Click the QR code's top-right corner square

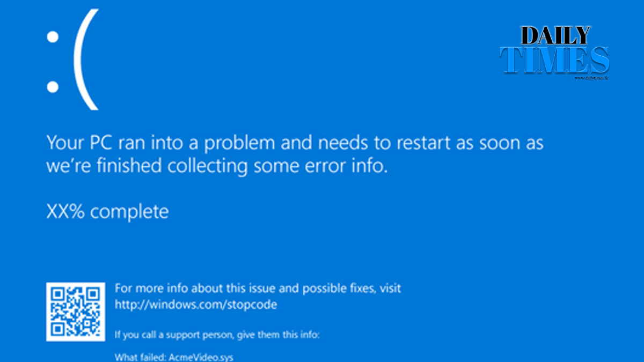point(93,294)
